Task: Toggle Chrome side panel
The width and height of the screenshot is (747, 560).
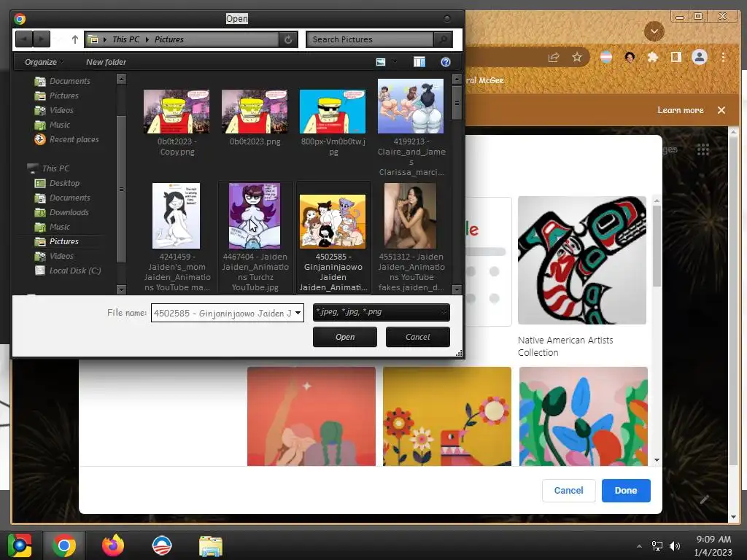Action: click(676, 58)
